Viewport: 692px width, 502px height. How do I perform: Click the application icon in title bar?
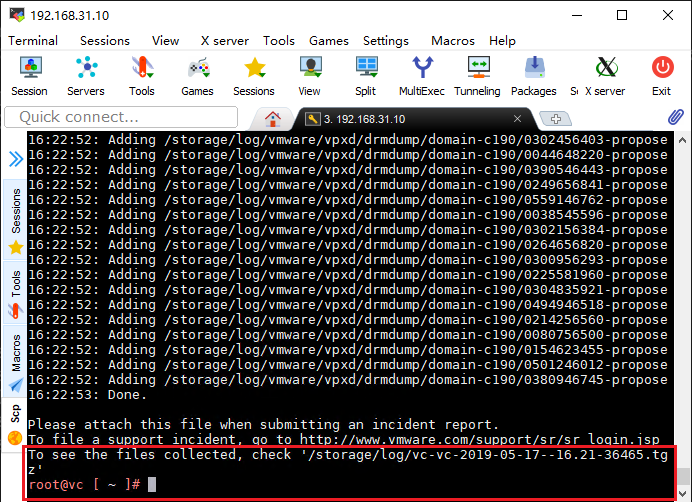(x=17, y=15)
